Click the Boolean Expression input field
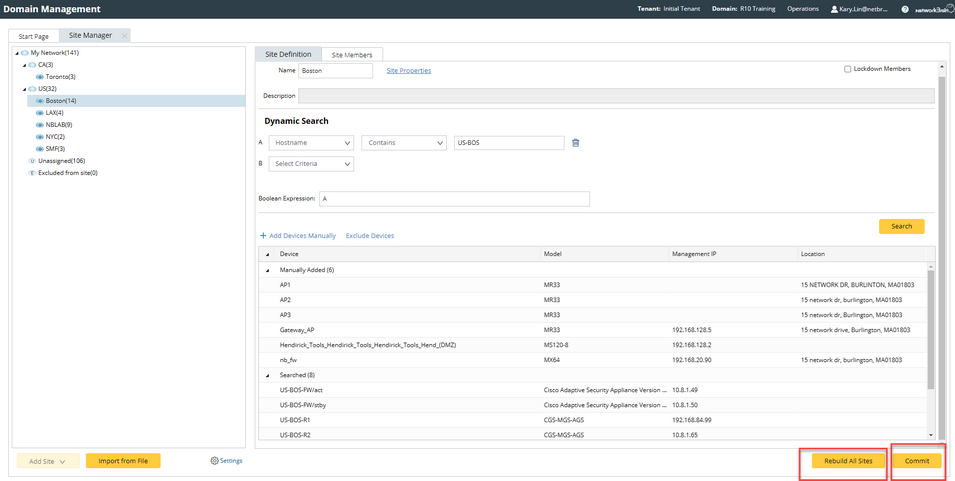The image size is (955, 481). tap(454, 199)
